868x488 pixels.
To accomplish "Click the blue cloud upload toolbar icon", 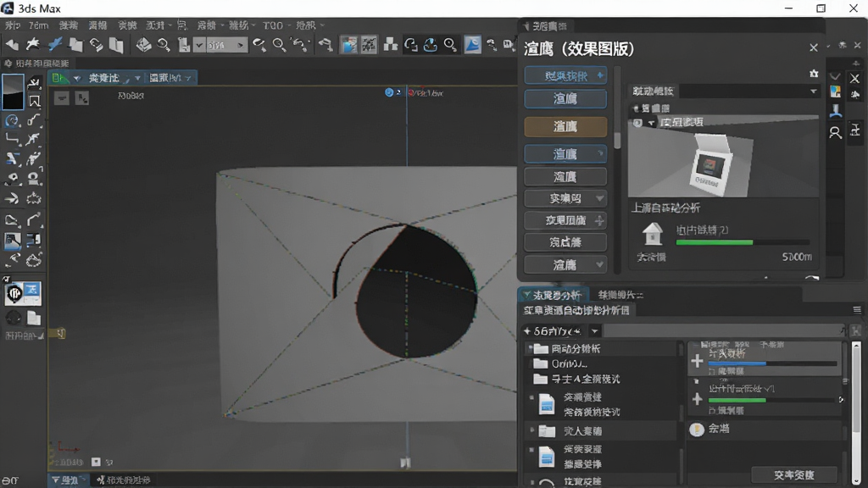I will tap(431, 45).
